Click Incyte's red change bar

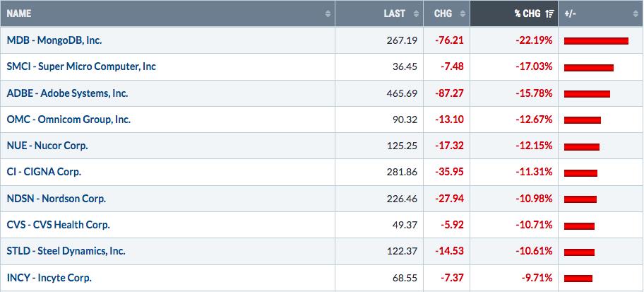(578, 279)
